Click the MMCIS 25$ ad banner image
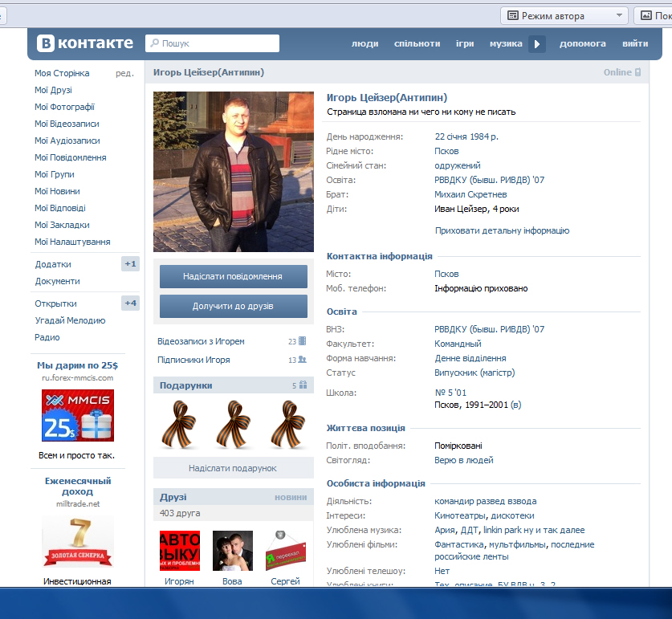This screenshot has width=672, height=619. 78,415
